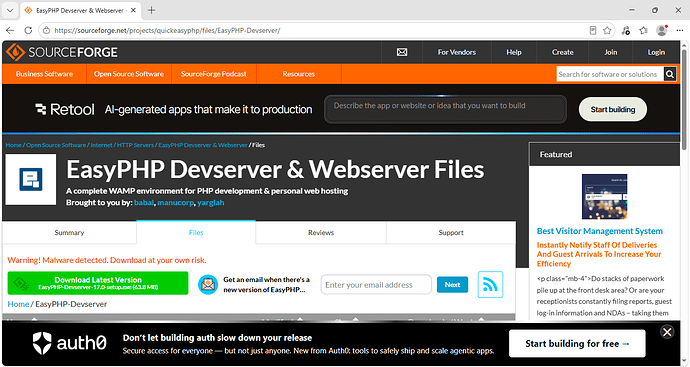Open the manucorp author link
The width and height of the screenshot is (690, 367).
175,202
